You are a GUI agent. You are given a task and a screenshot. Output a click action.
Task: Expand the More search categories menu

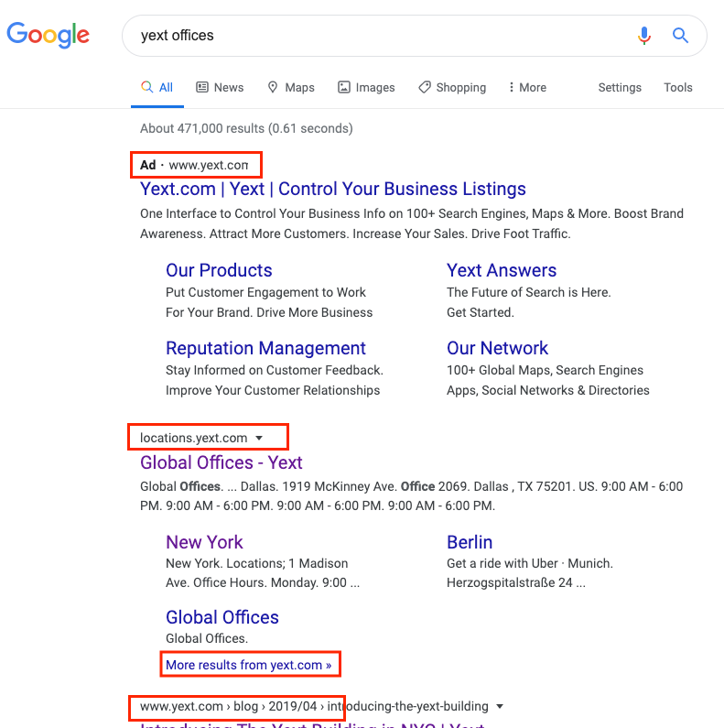point(527,87)
